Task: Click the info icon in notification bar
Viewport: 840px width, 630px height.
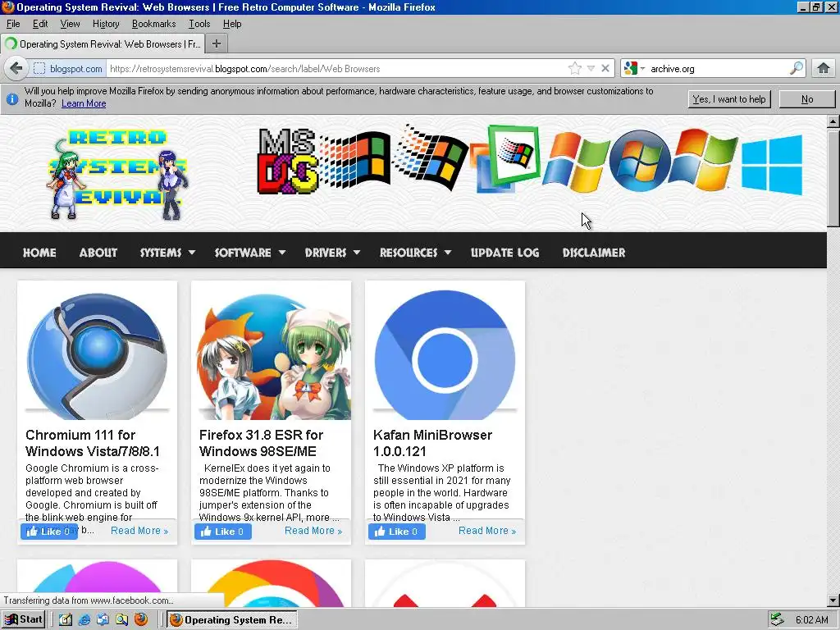Action: click(x=11, y=99)
